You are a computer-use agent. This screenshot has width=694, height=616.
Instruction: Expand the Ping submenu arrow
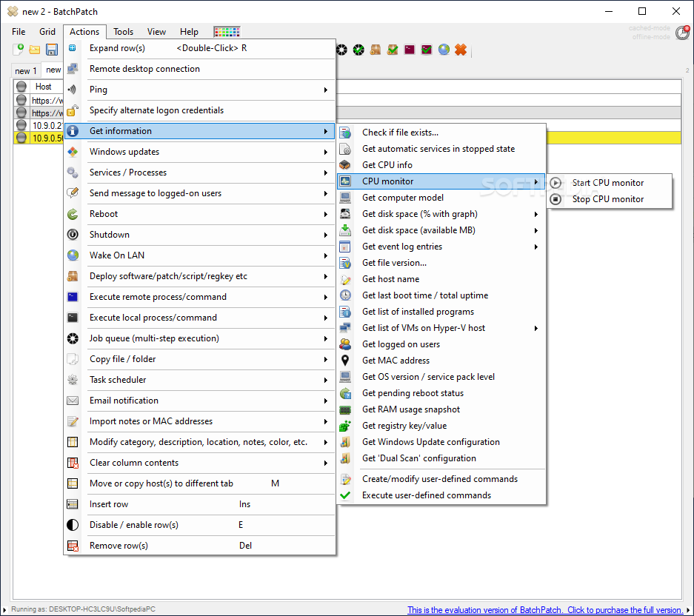[325, 90]
